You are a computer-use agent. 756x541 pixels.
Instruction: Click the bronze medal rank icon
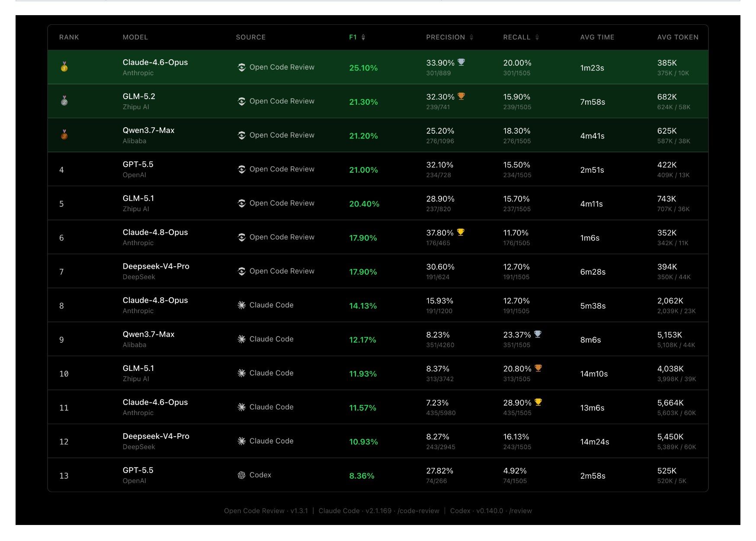click(64, 135)
